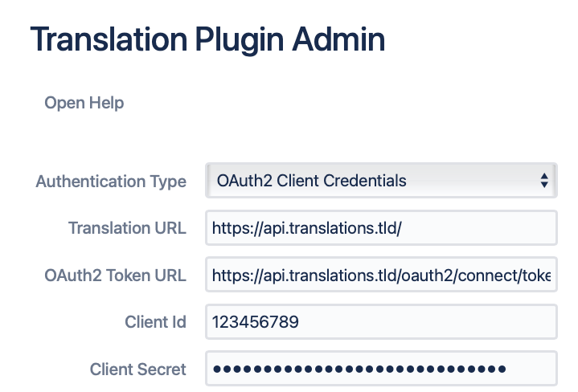Place cursor on the 123456789 value

256,322
